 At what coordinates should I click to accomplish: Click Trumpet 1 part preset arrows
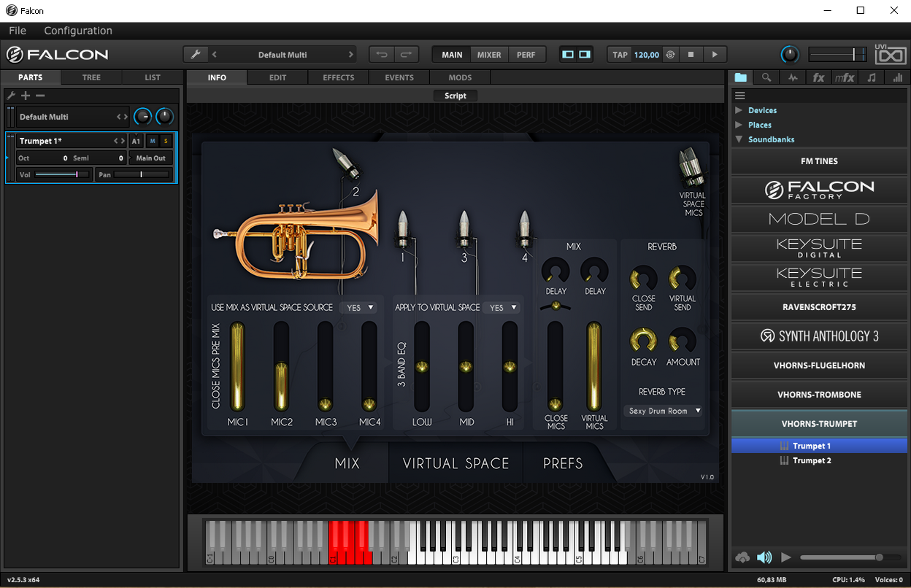[119, 141]
